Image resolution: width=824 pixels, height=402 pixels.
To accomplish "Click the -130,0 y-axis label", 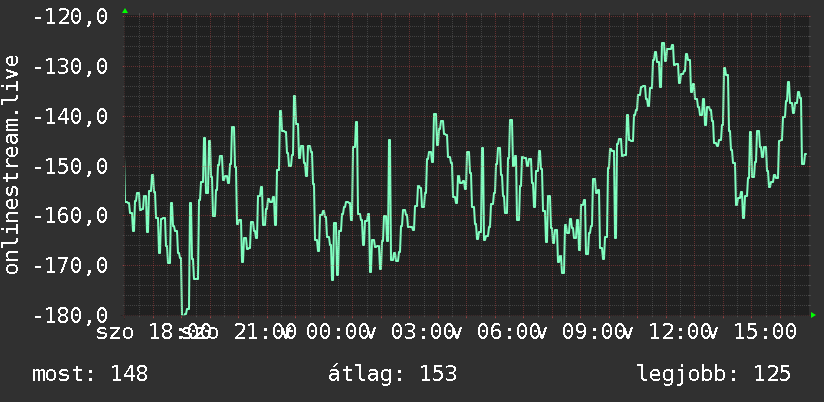I will tap(70, 67).
